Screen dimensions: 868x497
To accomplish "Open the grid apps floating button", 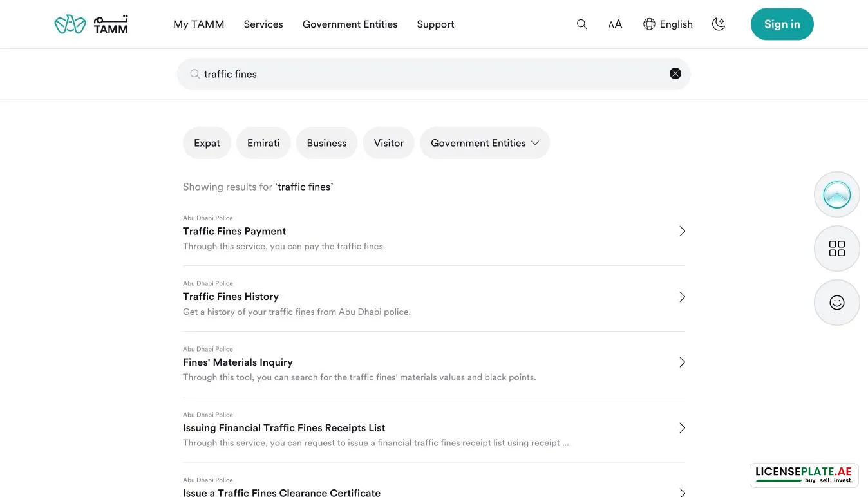I will pos(837,248).
